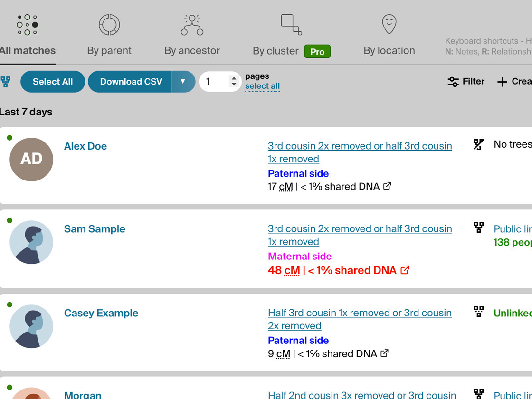The image size is (532, 399).
Task: Click the green Pro badge
Action: pos(317,52)
